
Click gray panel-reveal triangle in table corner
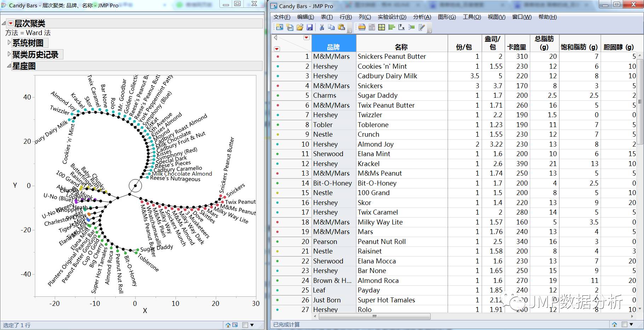coord(276,38)
